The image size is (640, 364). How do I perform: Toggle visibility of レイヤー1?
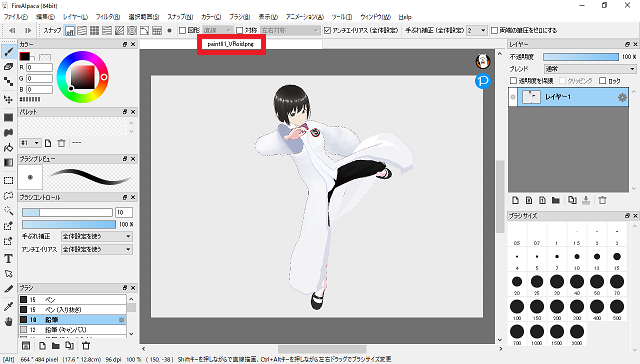tap(513, 97)
